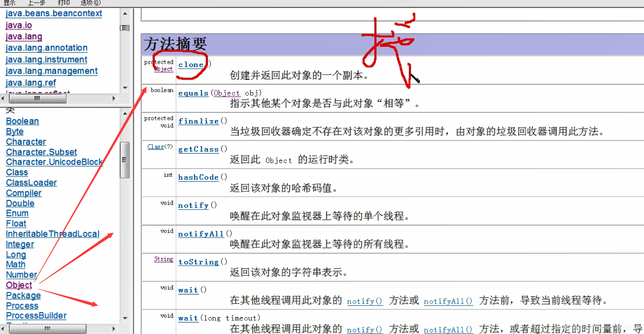Open the Float class link
The height and width of the screenshot is (334, 644).
coord(16,224)
